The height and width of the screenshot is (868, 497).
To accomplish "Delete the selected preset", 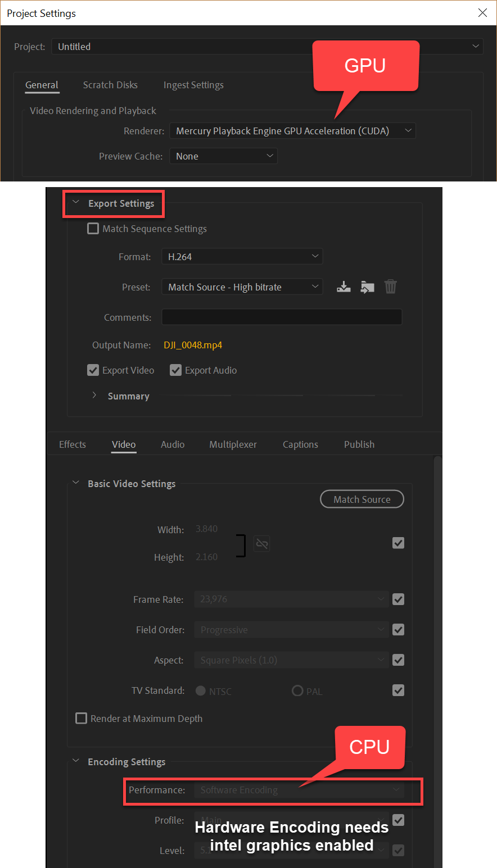I will [x=391, y=287].
